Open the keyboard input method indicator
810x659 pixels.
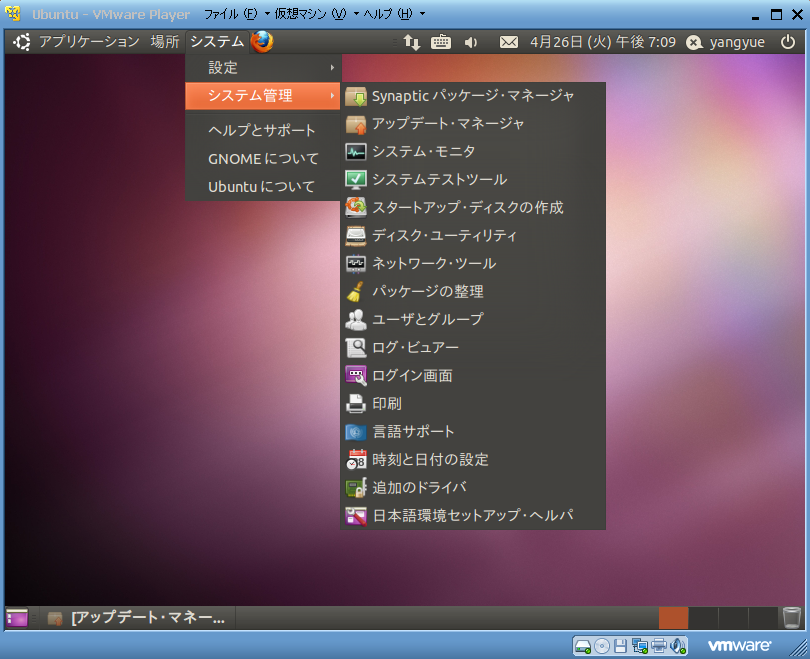441,42
